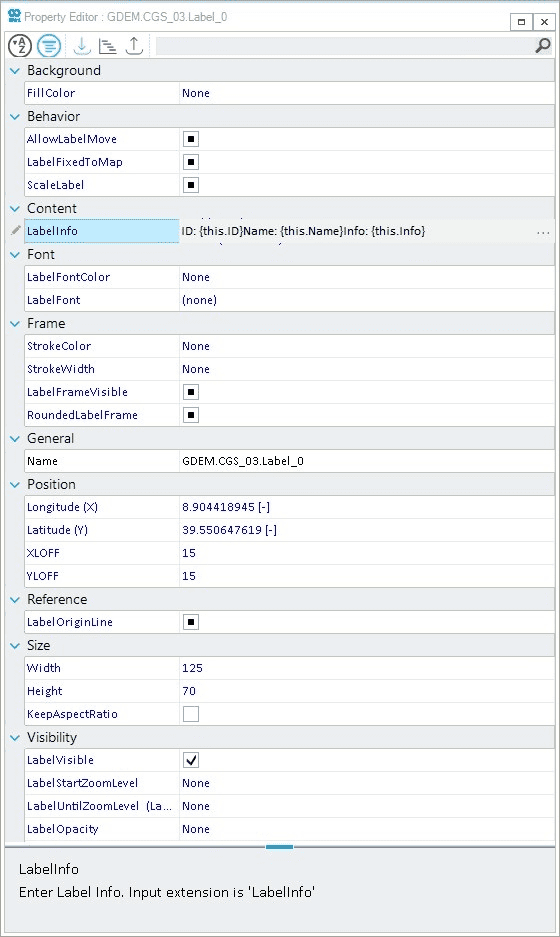Edit the LabelStartZoomLevel value
This screenshot has height=937, width=560.
pyautogui.click(x=367, y=783)
